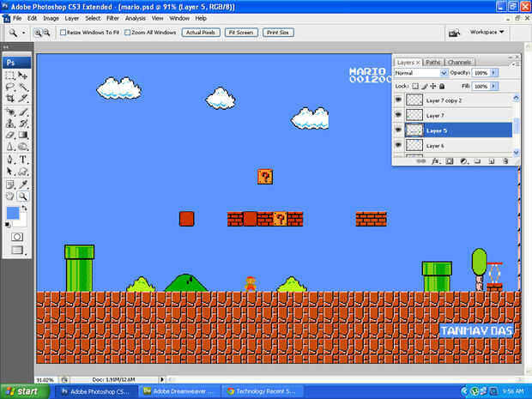This screenshot has height=399, width=532.
Task: Add a layer style with fx button
Action: (435, 161)
